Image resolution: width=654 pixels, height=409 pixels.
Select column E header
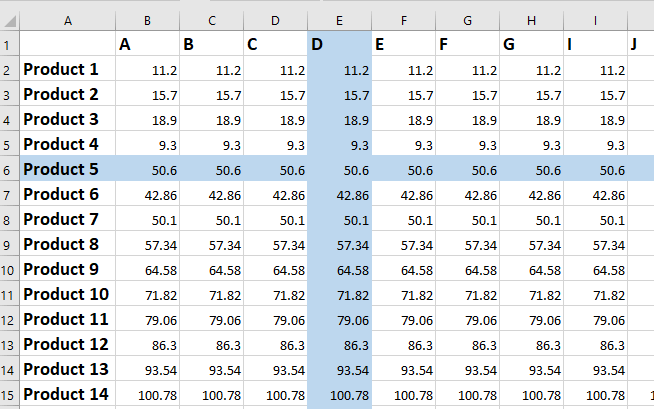[x=340, y=20]
